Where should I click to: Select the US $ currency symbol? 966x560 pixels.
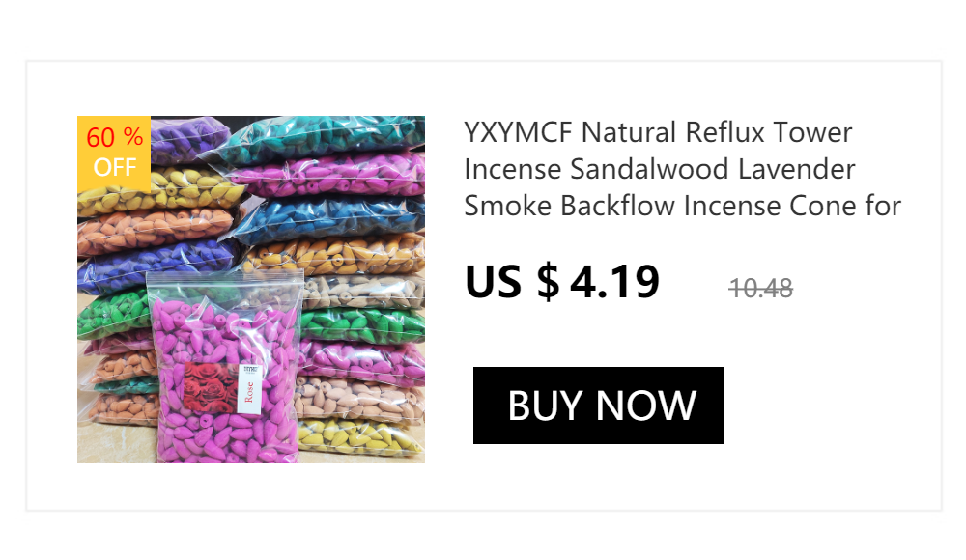pyautogui.click(x=512, y=283)
